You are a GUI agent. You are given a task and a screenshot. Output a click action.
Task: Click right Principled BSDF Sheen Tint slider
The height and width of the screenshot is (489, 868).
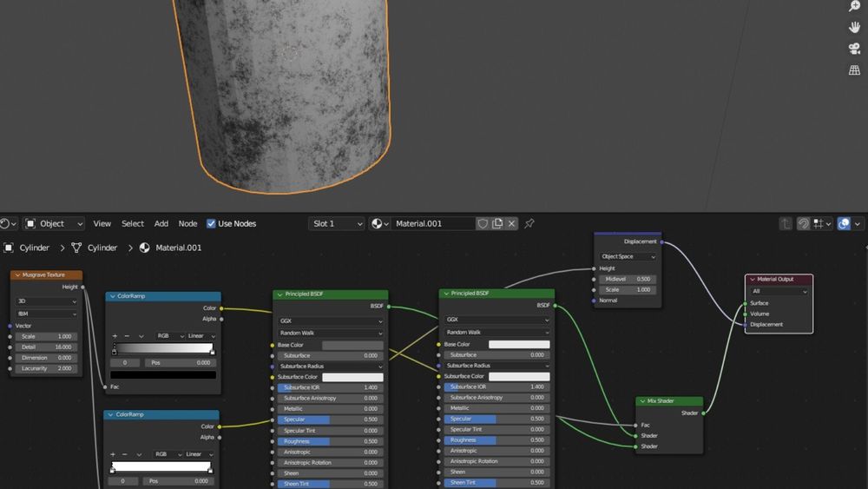tap(496, 483)
